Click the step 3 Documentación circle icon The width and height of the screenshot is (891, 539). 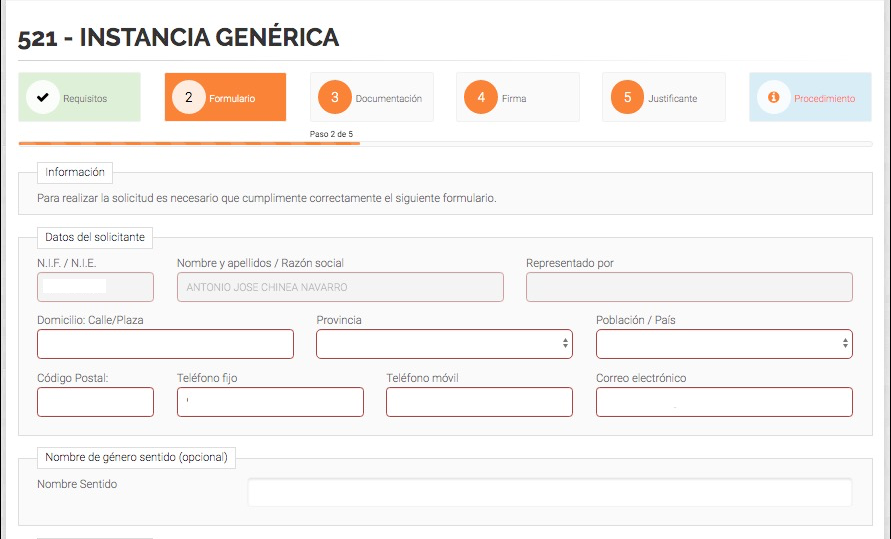click(x=335, y=97)
